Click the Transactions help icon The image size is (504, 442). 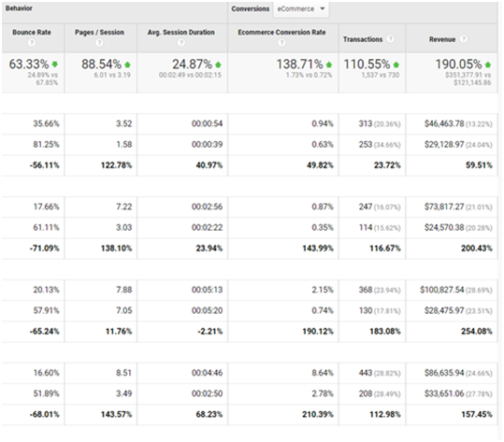pyautogui.click(x=390, y=39)
